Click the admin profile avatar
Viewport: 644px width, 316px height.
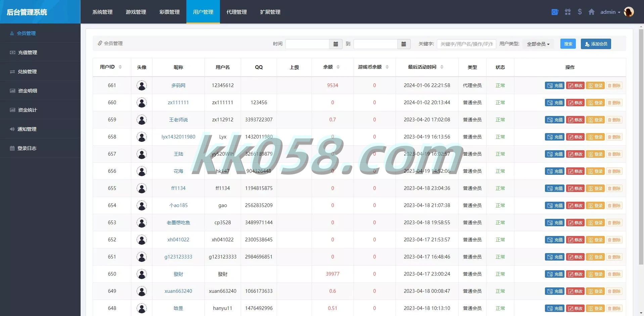click(x=629, y=12)
